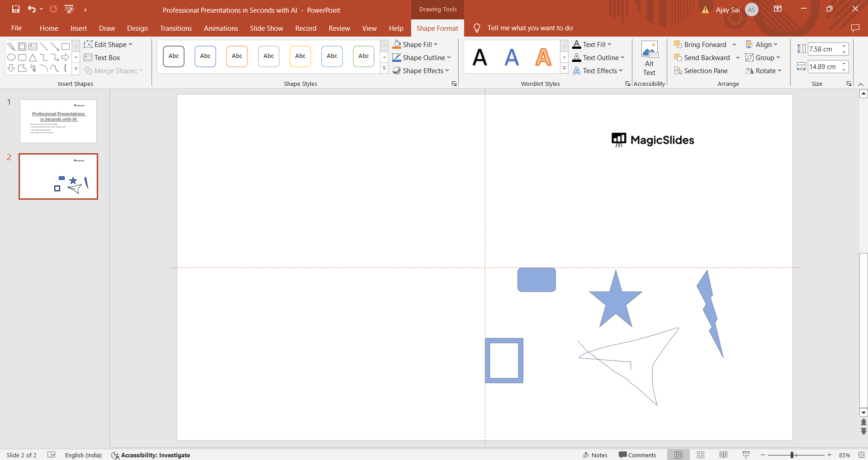Open the Design ribbon tab
Screen dimensions: 868x460
click(137, 28)
